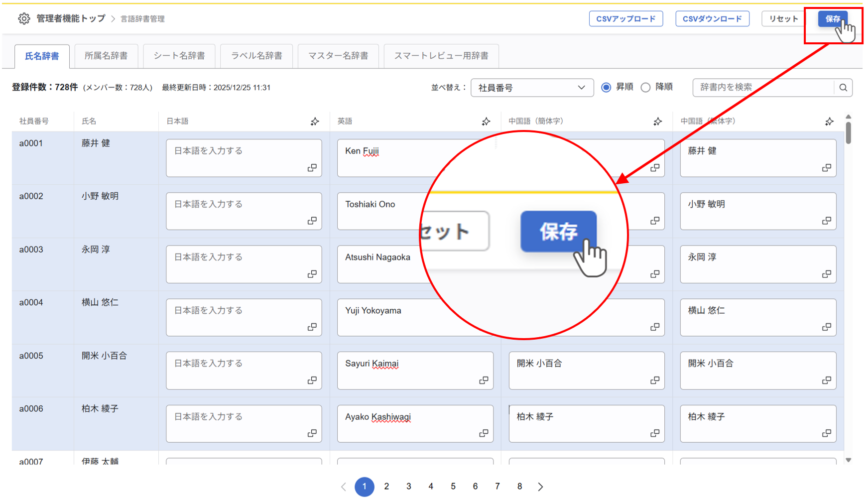Open the popup editor in Sayuri Kaimai's English cell
866x504 pixels.
pos(484,379)
